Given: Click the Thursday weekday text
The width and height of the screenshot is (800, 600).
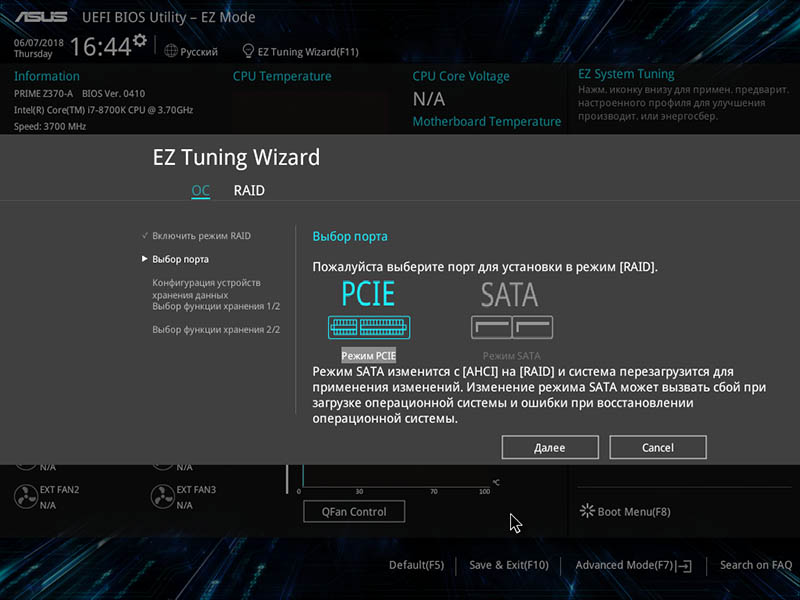Looking at the screenshot, I should coord(33,54).
